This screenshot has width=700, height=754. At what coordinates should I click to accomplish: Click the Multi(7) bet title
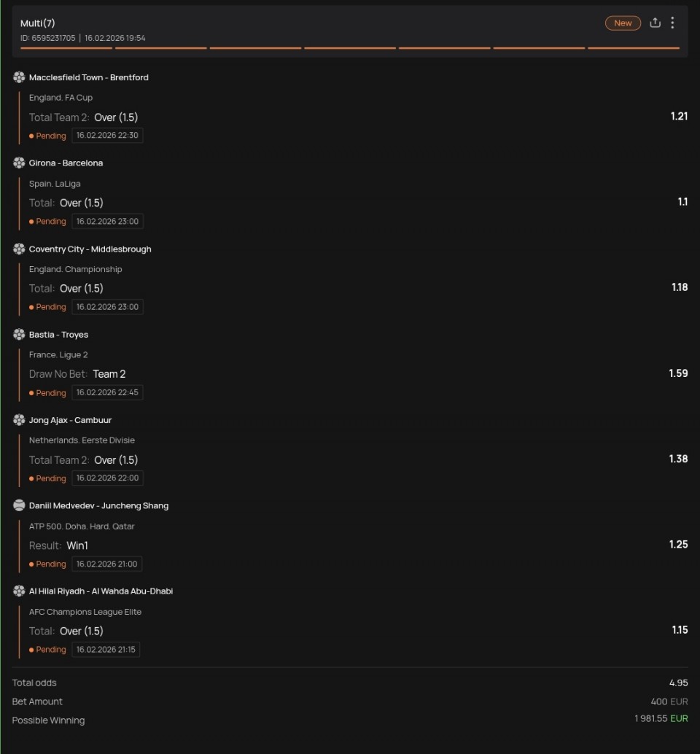click(38, 23)
